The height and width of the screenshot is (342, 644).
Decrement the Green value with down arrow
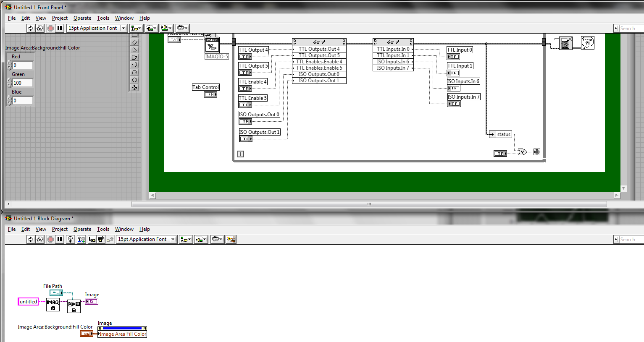10,85
